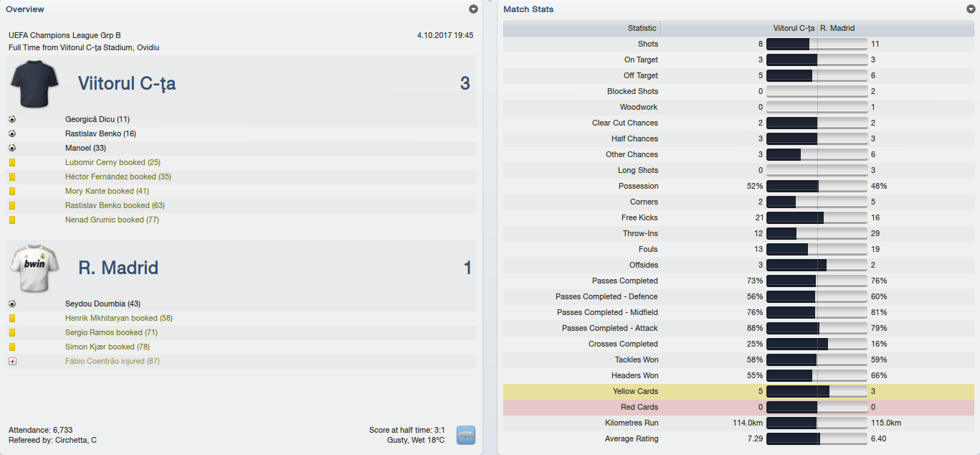Click the goal ball icon beside Georgică Dicu
This screenshot has width=980, height=455.
tap(12, 119)
